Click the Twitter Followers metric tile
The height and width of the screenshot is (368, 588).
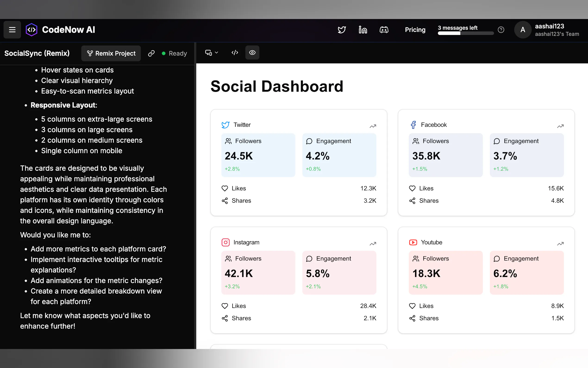258,155
